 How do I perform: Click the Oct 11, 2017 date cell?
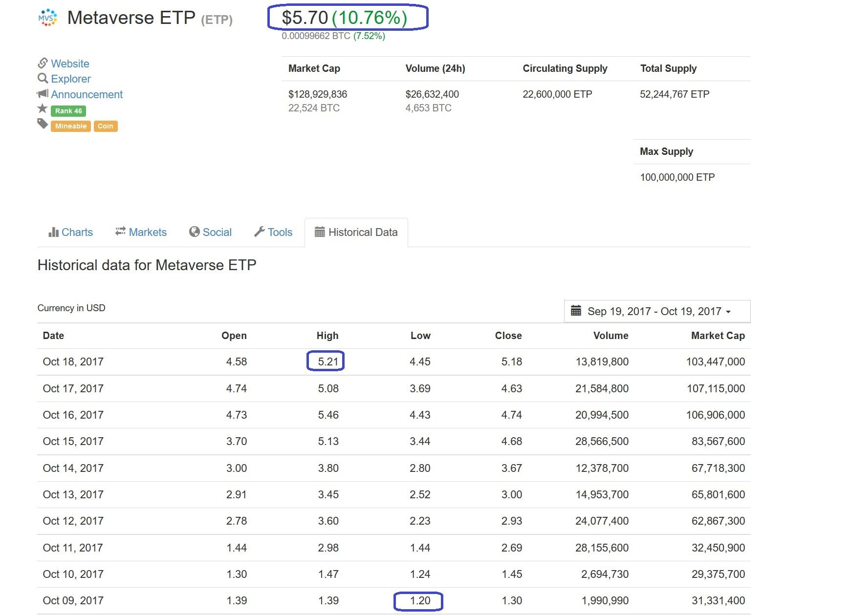click(73, 548)
